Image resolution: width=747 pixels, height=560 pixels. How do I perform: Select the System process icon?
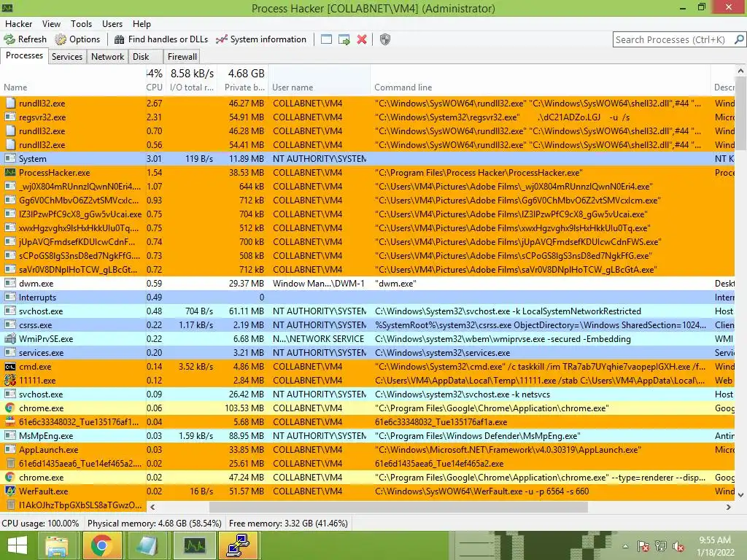(x=10, y=158)
